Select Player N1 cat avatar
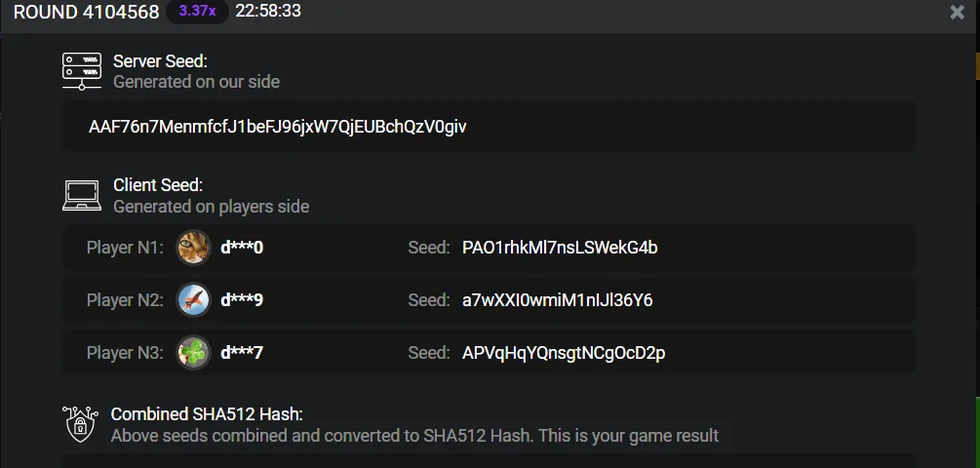The height and width of the screenshot is (468, 980). 193,248
